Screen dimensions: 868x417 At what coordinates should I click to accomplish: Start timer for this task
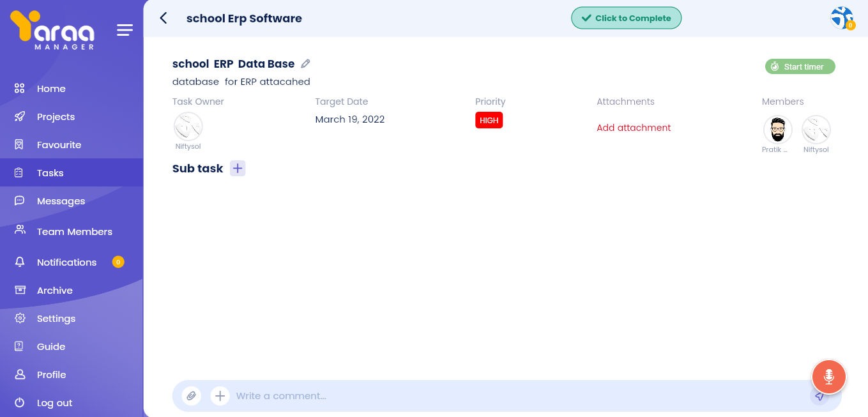click(x=800, y=67)
